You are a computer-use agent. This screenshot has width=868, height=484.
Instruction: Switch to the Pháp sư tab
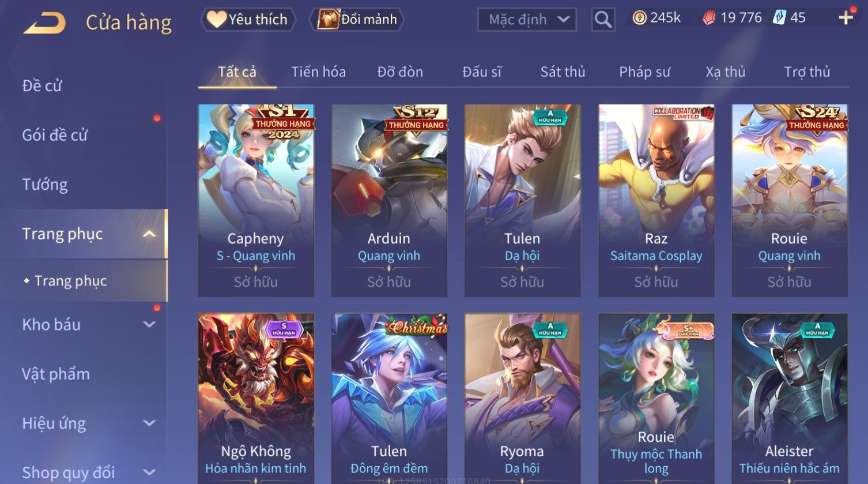(x=644, y=72)
